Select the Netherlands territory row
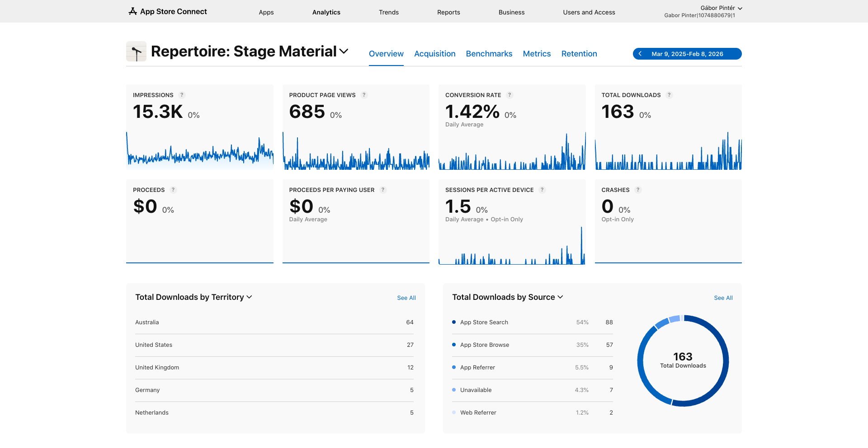The height and width of the screenshot is (448, 868). [x=274, y=413]
